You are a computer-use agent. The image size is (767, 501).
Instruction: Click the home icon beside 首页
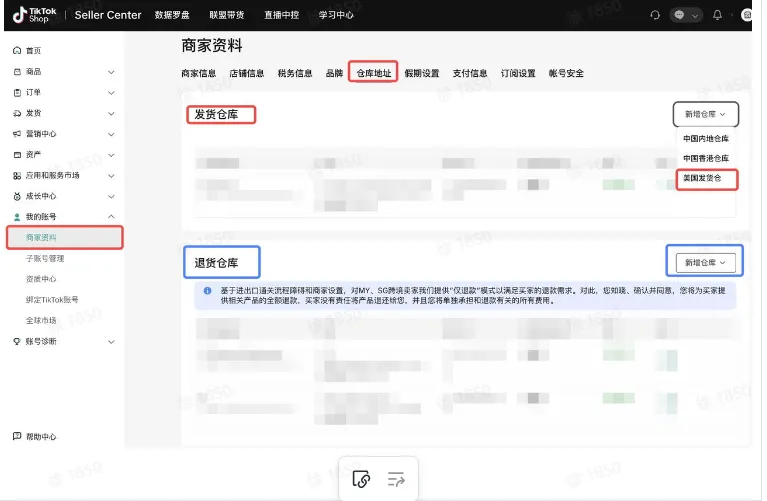pyautogui.click(x=17, y=50)
